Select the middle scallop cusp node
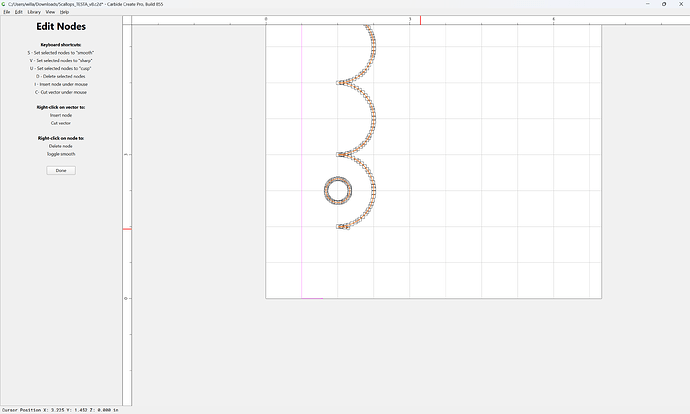690x414 pixels. pyautogui.click(x=339, y=154)
